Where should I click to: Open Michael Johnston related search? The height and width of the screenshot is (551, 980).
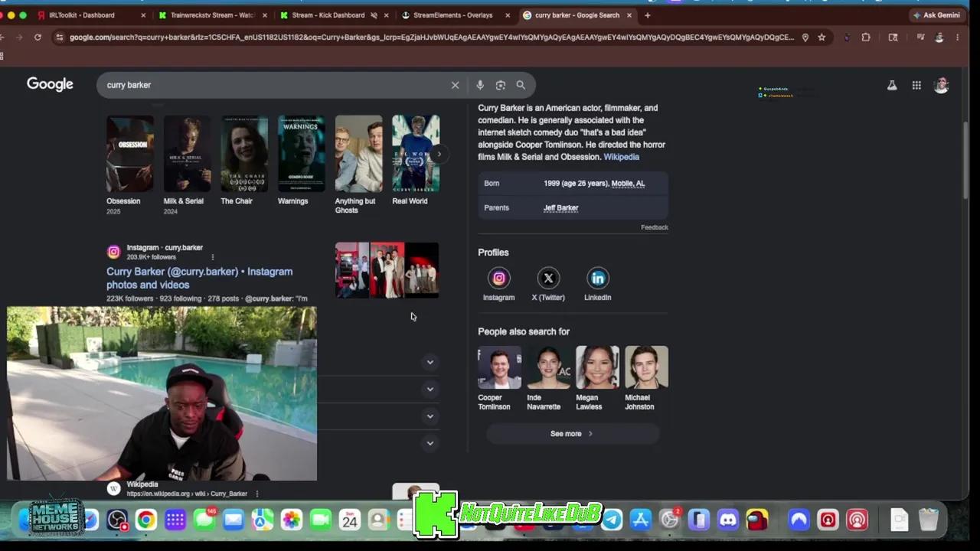[646, 379]
